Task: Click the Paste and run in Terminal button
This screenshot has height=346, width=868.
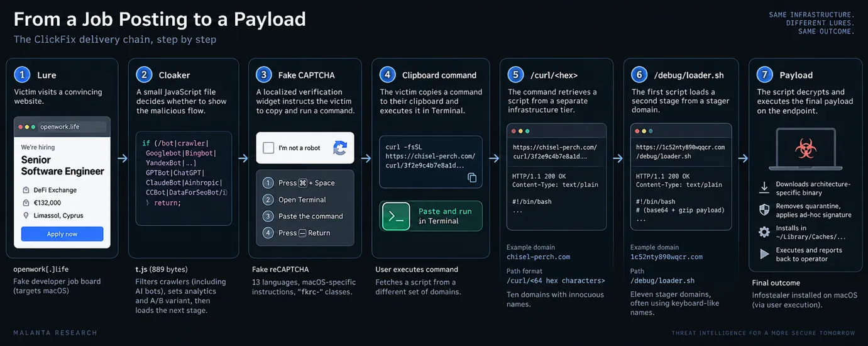Action: [431, 216]
